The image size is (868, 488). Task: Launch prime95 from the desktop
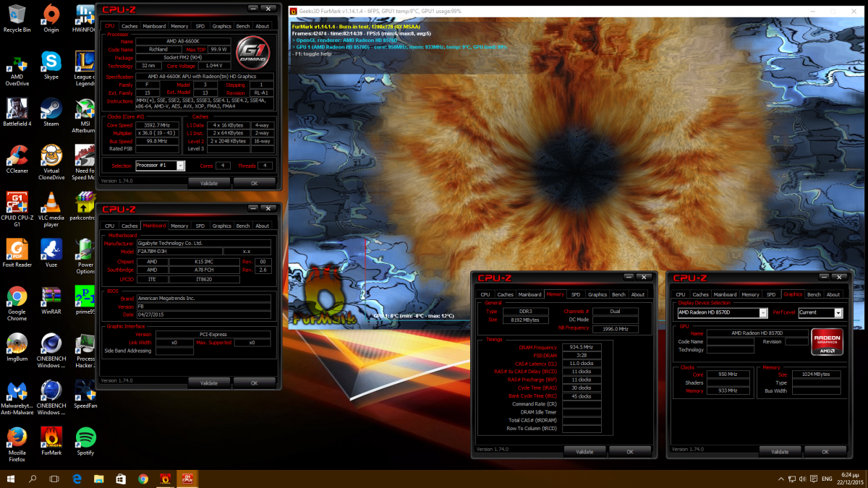[85, 301]
